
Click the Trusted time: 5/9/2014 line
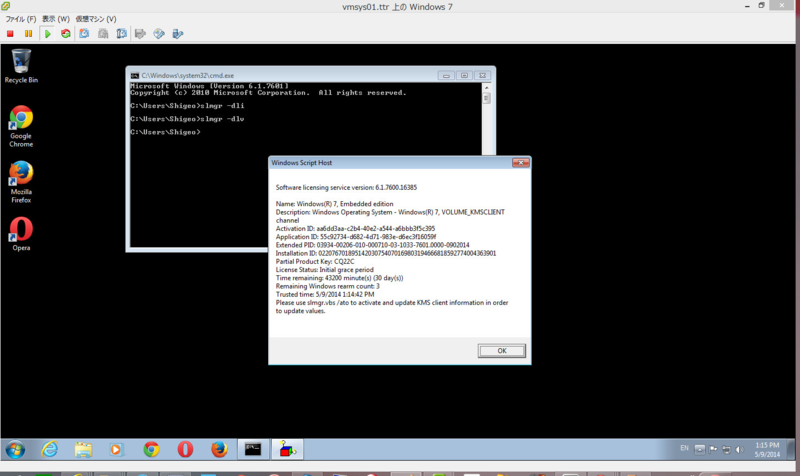[325, 294]
